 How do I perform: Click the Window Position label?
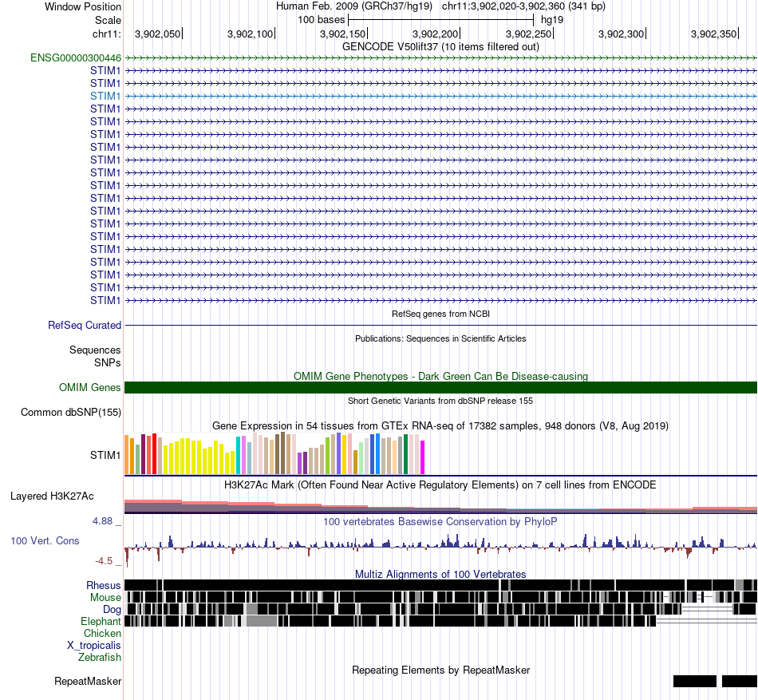point(83,6)
